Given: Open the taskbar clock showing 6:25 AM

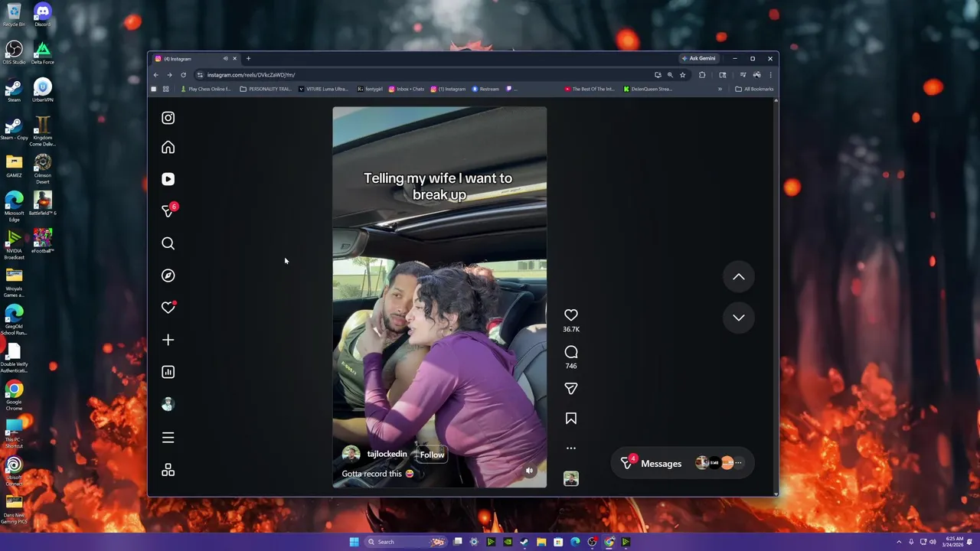Looking at the screenshot, I should pos(955,541).
